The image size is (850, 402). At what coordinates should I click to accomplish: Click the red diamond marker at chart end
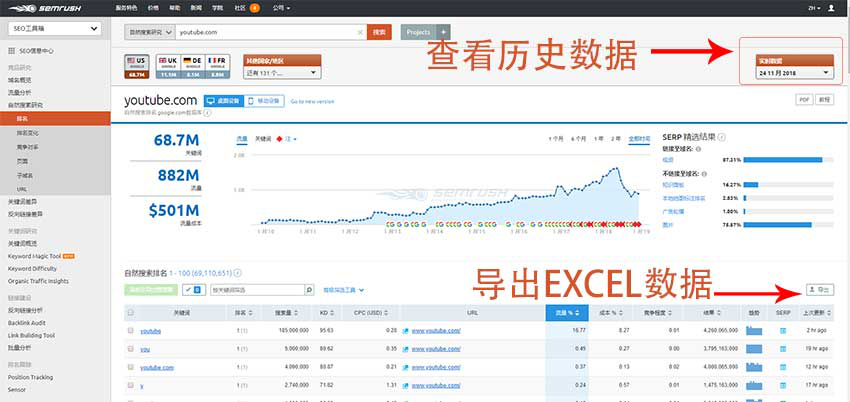coord(639,224)
